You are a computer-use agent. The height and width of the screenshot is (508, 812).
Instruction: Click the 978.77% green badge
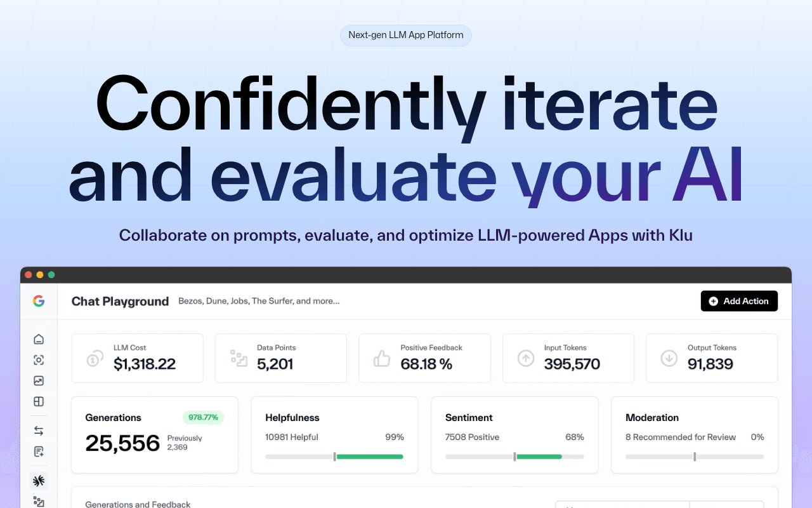click(x=203, y=417)
